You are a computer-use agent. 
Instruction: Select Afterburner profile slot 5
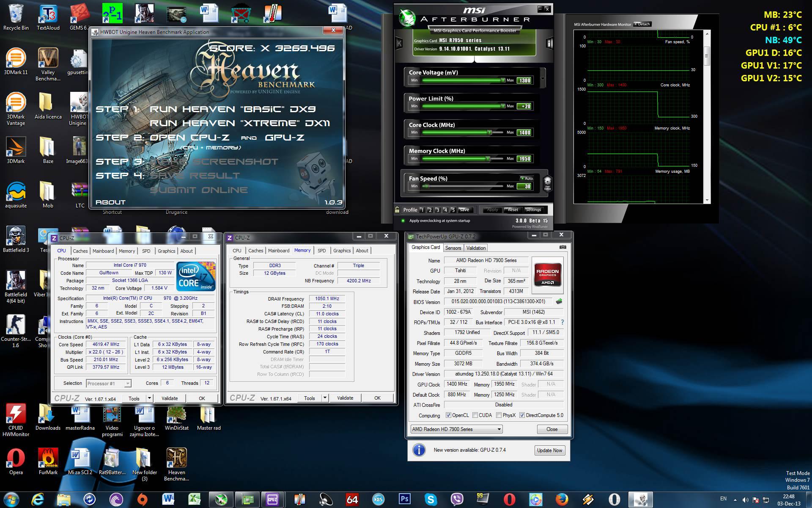point(453,210)
